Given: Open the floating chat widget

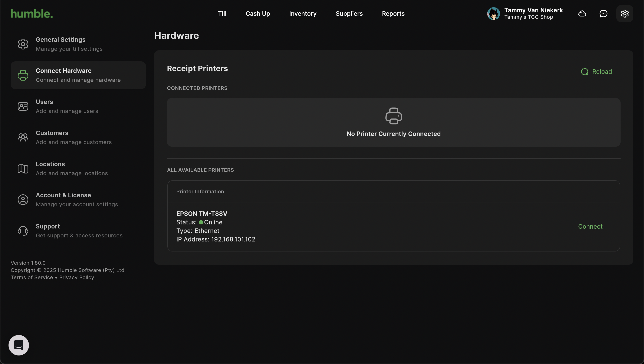Looking at the screenshot, I should pyautogui.click(x=19, y=345).
